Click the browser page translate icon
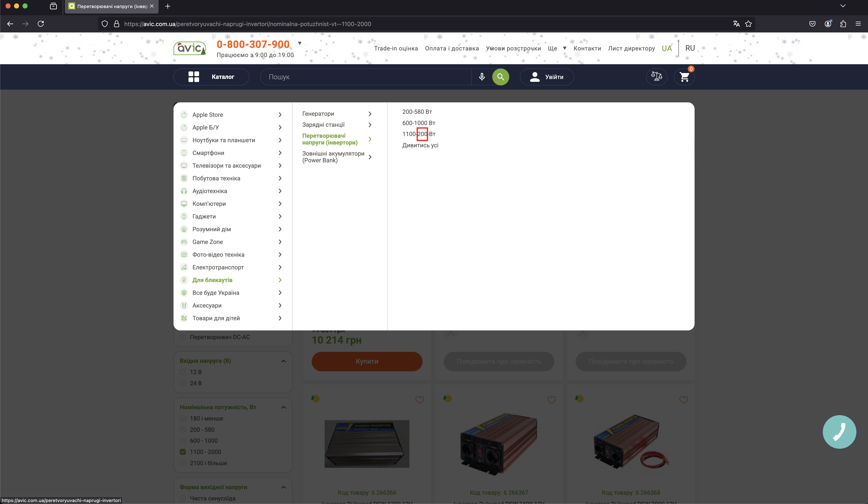The image size is (868, 504). pyautogui.click(x=736, y=24)
